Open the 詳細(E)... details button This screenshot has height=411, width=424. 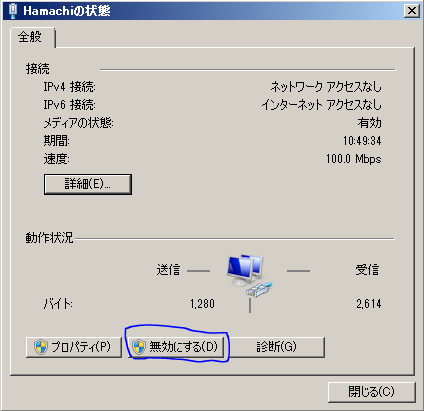pyautogui.click(x=88, y=184)
